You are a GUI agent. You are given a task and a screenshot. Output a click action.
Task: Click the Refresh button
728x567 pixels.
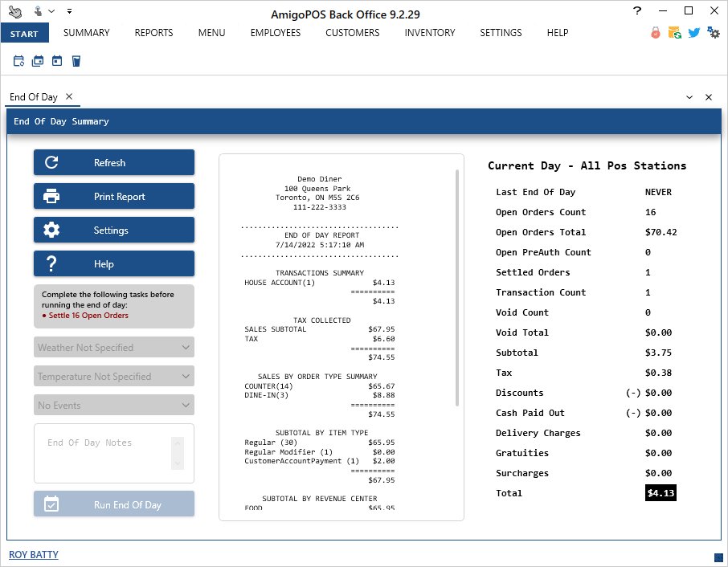(113, 162)
